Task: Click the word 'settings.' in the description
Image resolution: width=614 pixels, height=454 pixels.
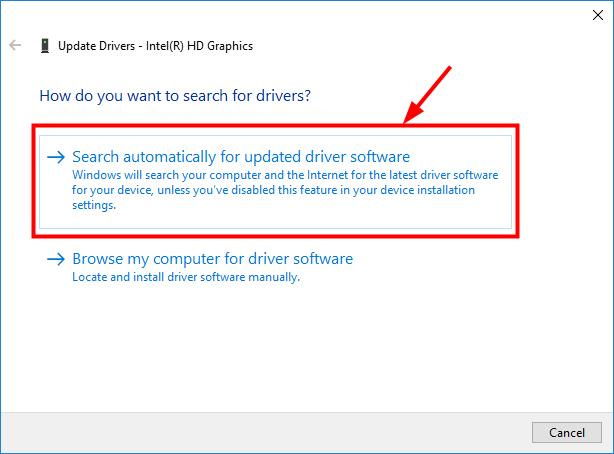Action: coord(94,205)
